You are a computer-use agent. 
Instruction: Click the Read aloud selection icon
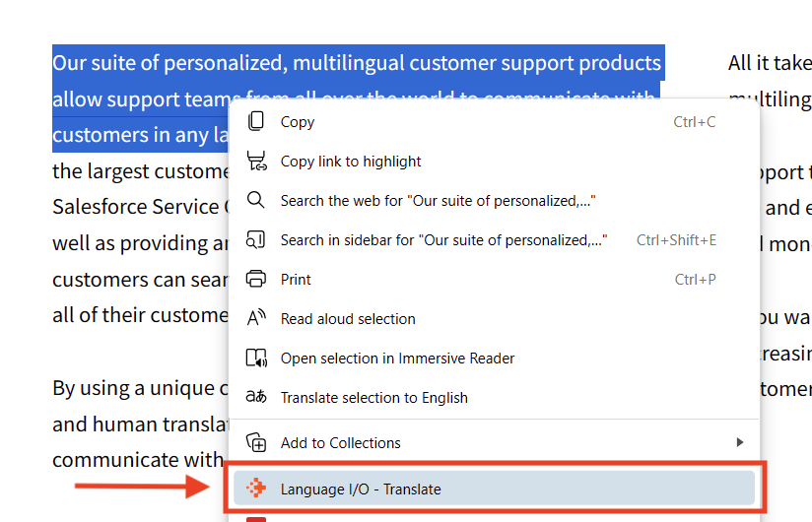point(256,318)
